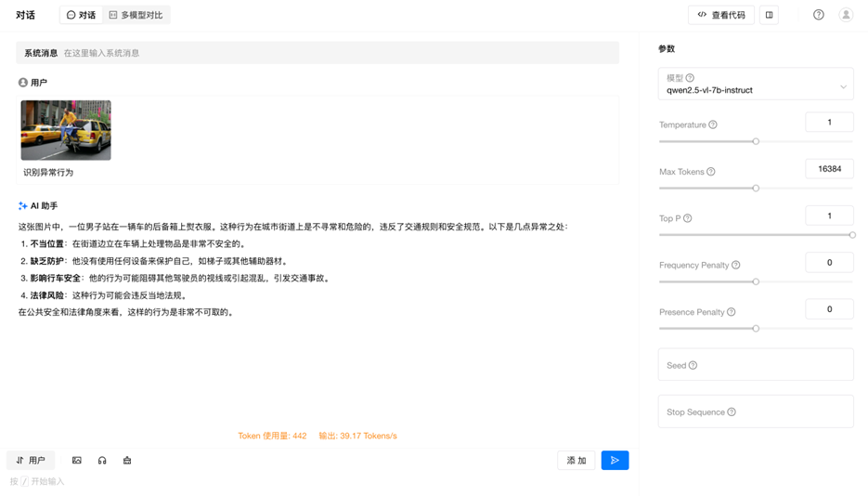Toggle the side panel layout icon
Screen dimensions: 868x496
tap(769, 15)
